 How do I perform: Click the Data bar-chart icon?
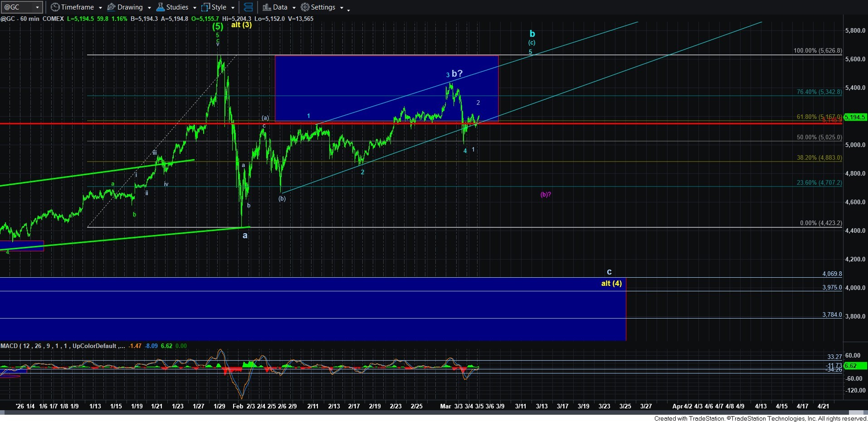[267, 7]
